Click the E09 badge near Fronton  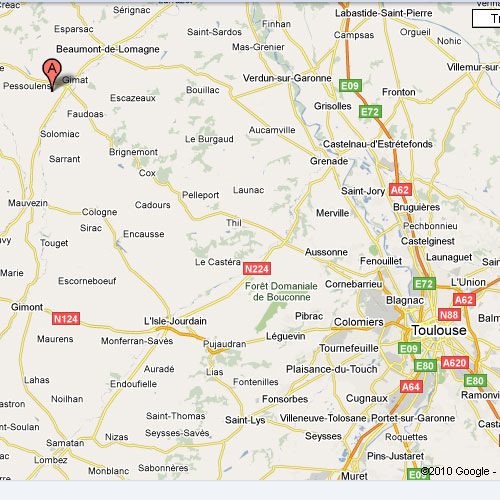click(x=350, y=86)
